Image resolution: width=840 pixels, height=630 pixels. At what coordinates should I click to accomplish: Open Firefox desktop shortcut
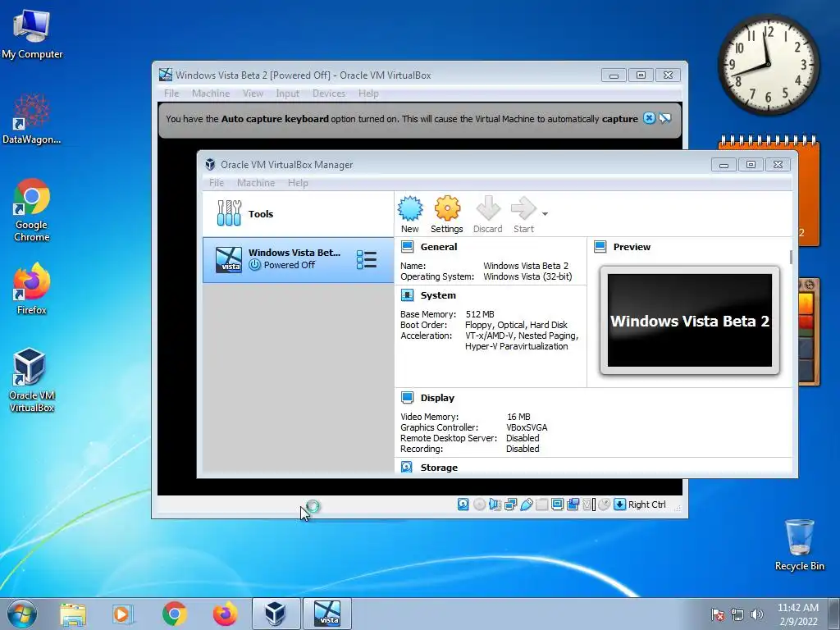[x=32, y=289]
